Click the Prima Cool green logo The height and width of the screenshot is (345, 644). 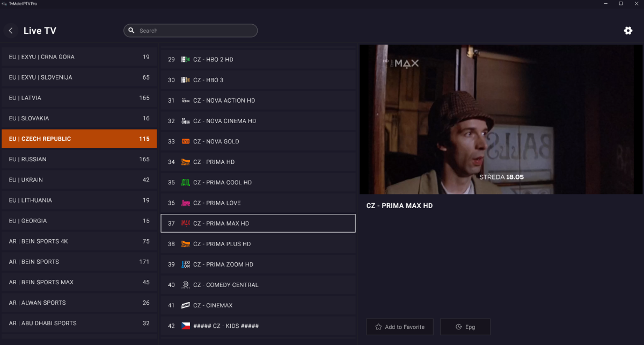coord(186,183)
